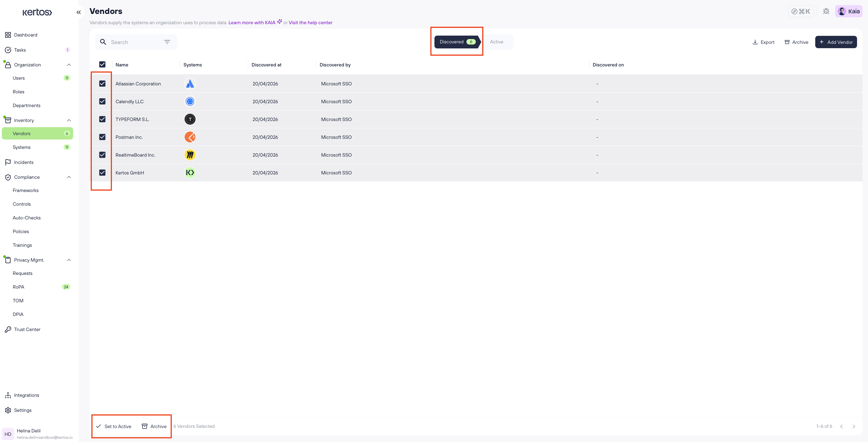The height and width of the screenshot is (442, 868).
Task: Collapse the sidebar with the double-chevron icon
Action: pos(79,13)
